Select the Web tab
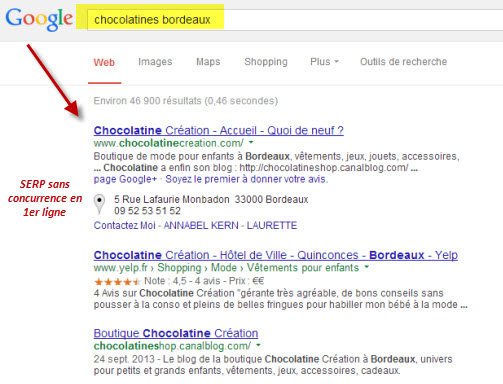This screenshot has width=503, height=384. [x=104, y=62]
